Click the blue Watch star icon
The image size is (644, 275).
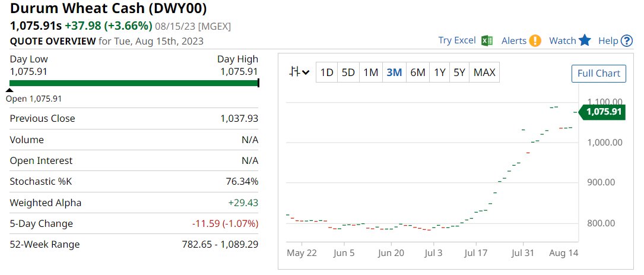point(585,40)
